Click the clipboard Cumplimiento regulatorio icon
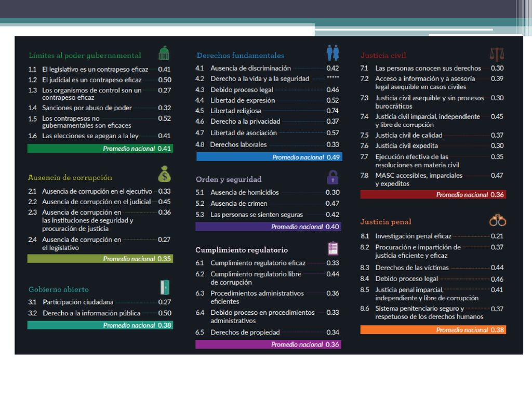 click(x=333, y=248)
